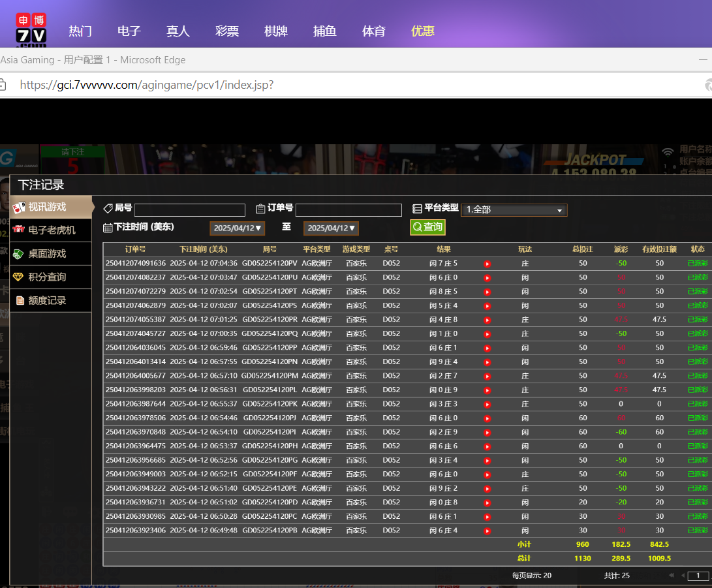Click the 7V site logo
Image resolution: width=712 pixels, height=588 pixels.
(31, 29)
